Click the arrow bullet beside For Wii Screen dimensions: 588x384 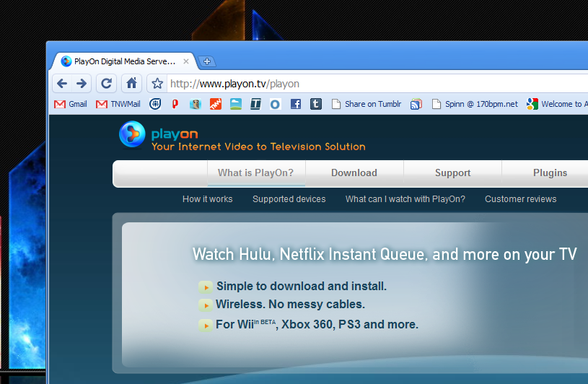click(x=206, y=325)
